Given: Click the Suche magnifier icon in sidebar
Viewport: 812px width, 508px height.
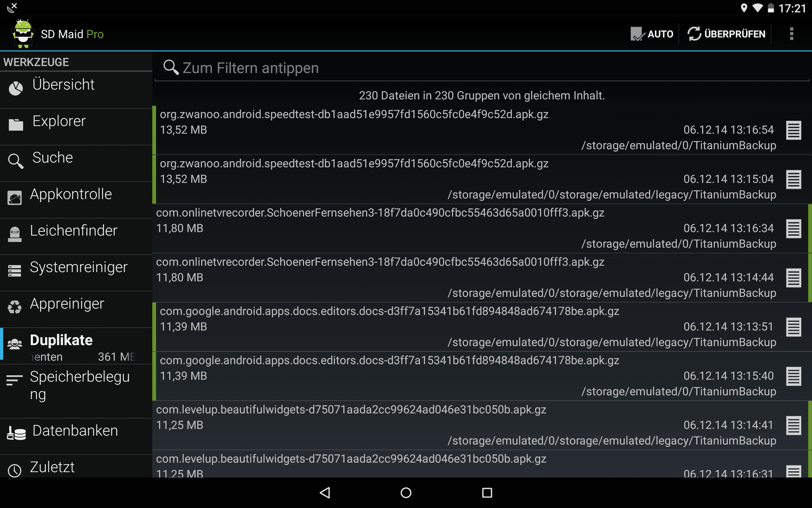Looking at the screenshot, I should point(16,161).
